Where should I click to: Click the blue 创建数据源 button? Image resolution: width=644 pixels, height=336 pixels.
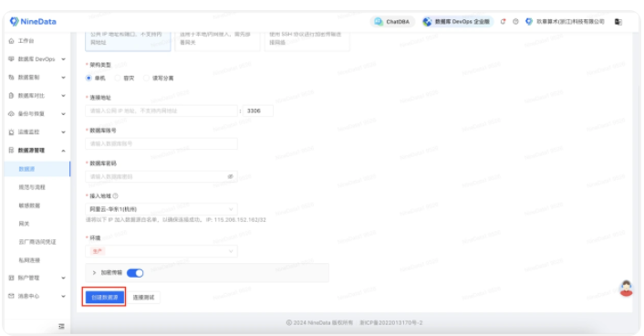[105, 298]
